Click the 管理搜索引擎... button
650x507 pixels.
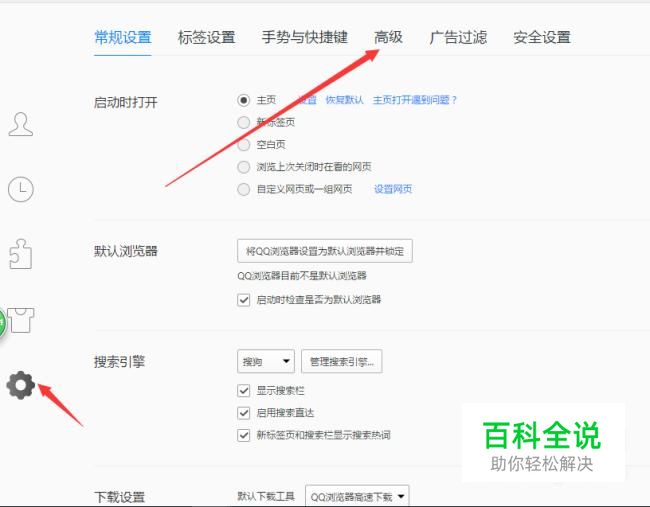pyautogui.click(x=342, y=361)
